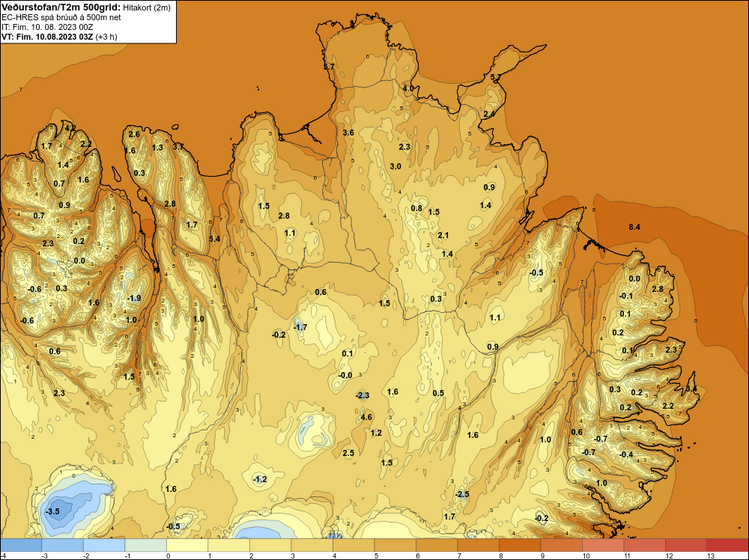Viewport: 749px width, 560px height.
Task: Click the -0.4 temperature label
Action: (626, 455)
